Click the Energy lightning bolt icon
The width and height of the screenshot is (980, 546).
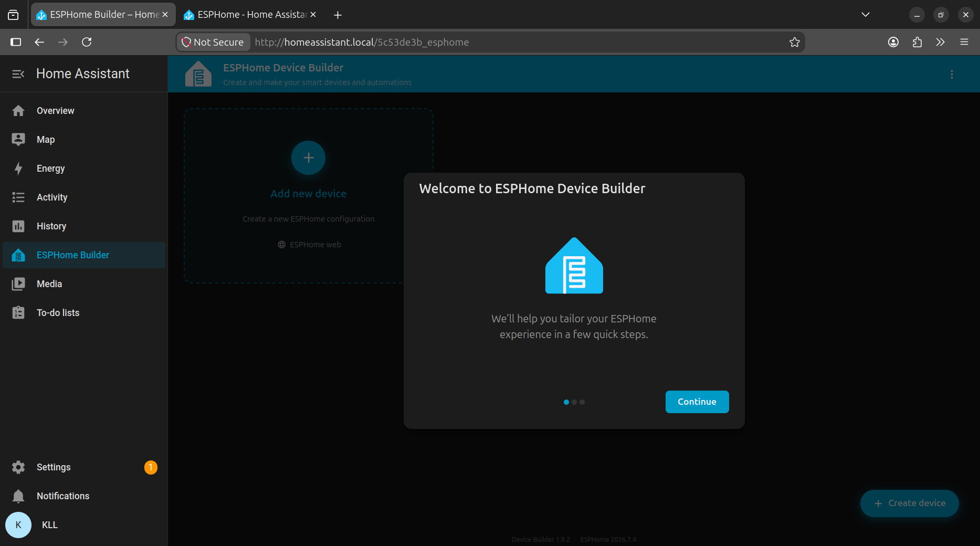(x=18, y=169)
